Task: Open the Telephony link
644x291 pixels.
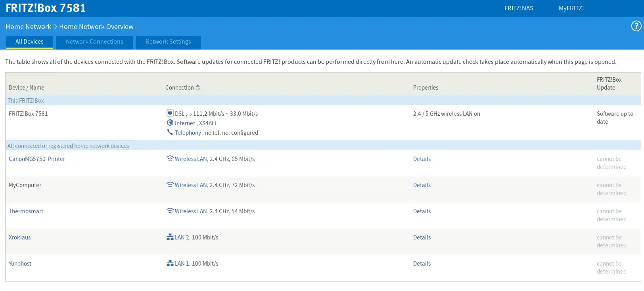Action: point(188,133)
